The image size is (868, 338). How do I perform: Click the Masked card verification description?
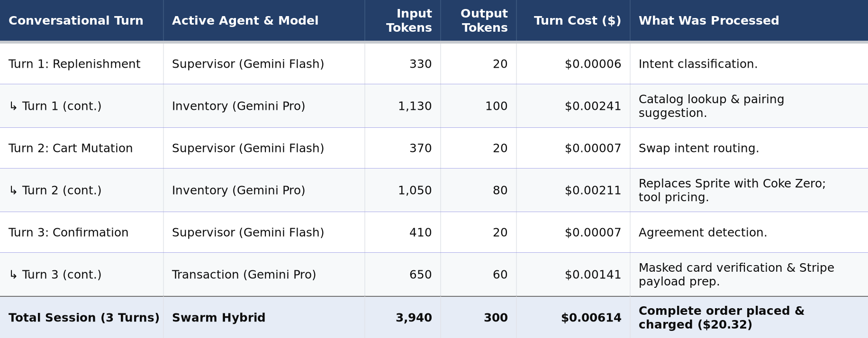click(736, 275)
